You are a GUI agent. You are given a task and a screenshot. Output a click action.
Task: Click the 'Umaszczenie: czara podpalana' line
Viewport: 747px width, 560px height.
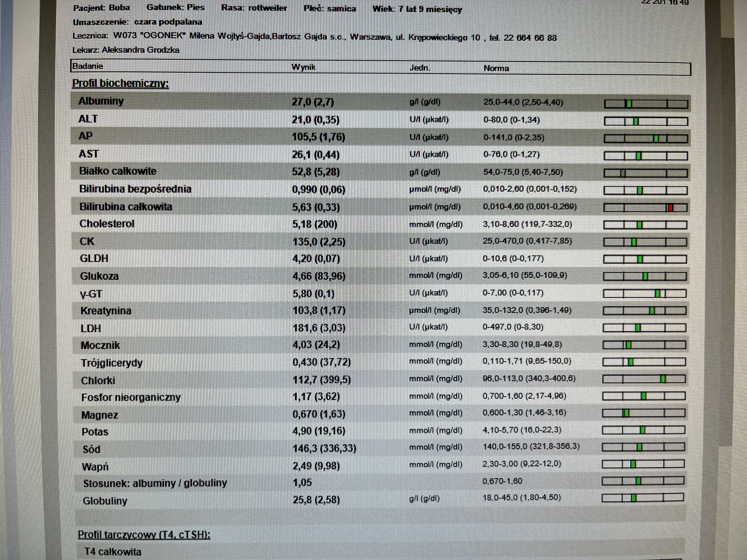coord(137,22)
